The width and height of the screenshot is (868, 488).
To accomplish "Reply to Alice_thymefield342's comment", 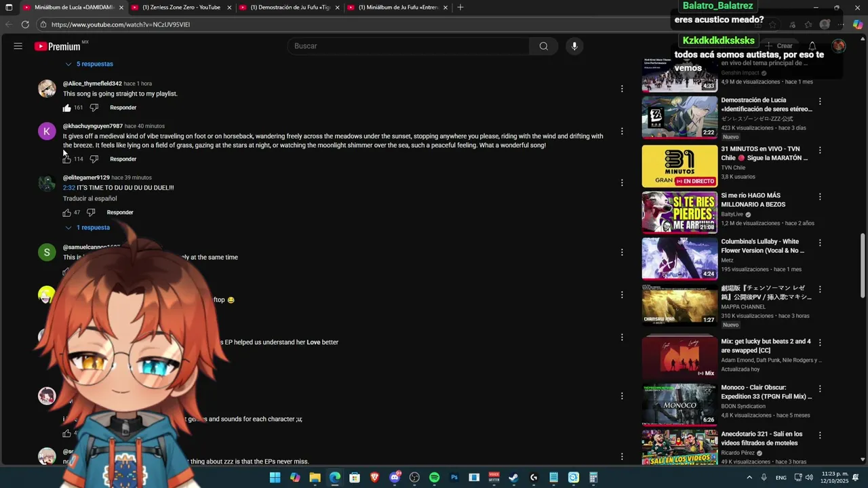I will coord(123,108).
